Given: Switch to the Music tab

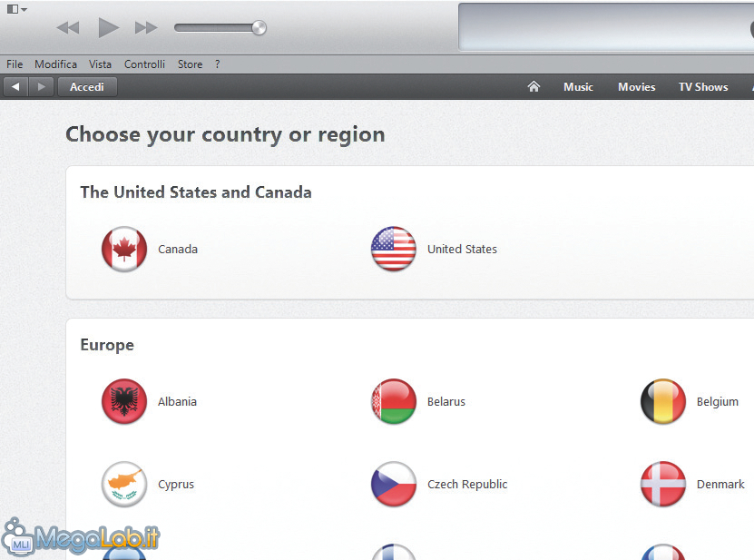Looking at the screenshot, I should 578,87.
